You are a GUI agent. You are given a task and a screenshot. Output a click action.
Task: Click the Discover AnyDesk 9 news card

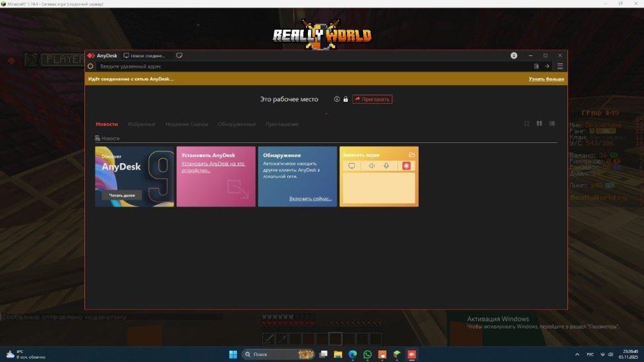click(135, 176)
